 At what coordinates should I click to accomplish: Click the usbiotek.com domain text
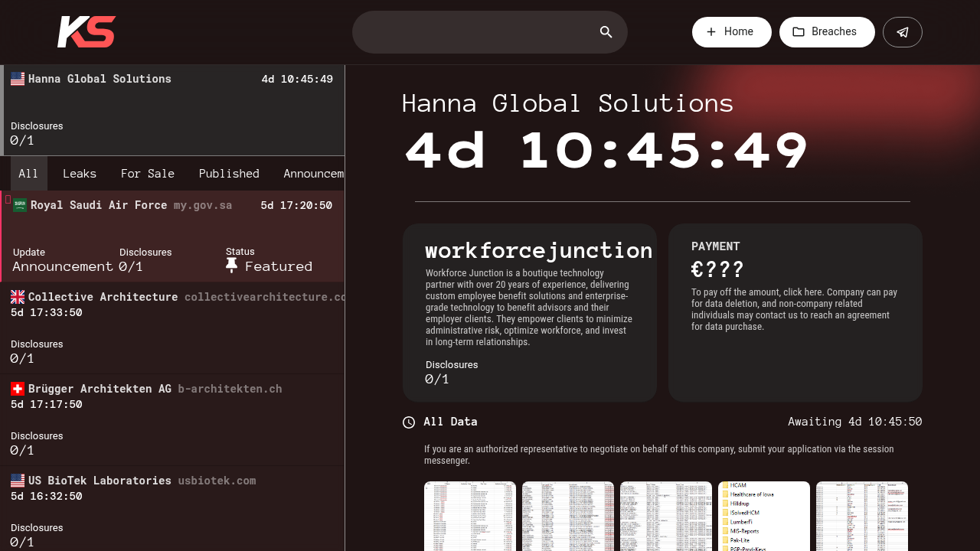click(x=217, y=481)
